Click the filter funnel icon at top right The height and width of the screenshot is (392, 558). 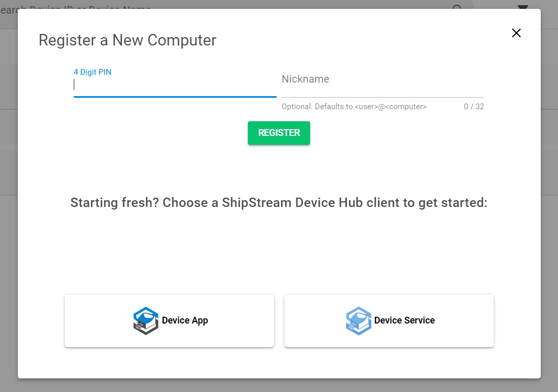[x=522, y=6]
